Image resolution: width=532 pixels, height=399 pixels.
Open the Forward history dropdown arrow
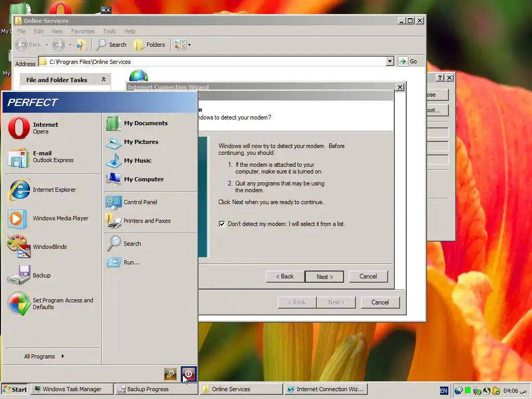point(70,45)
